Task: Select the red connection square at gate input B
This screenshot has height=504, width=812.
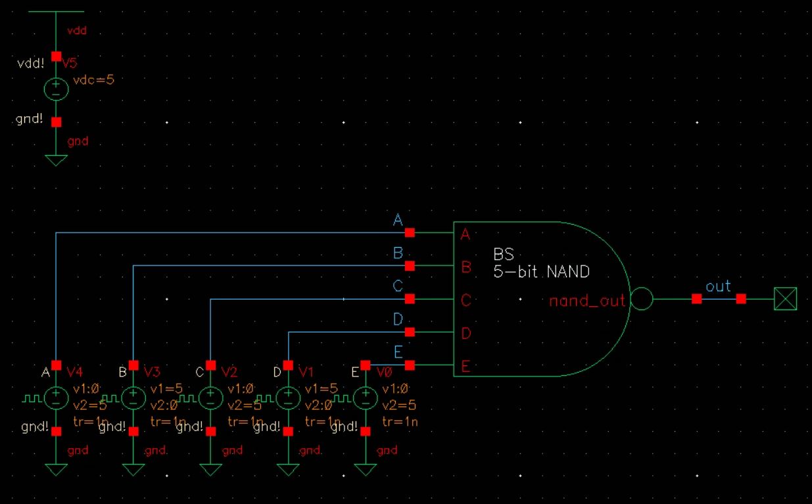Action: pos(410,266)
